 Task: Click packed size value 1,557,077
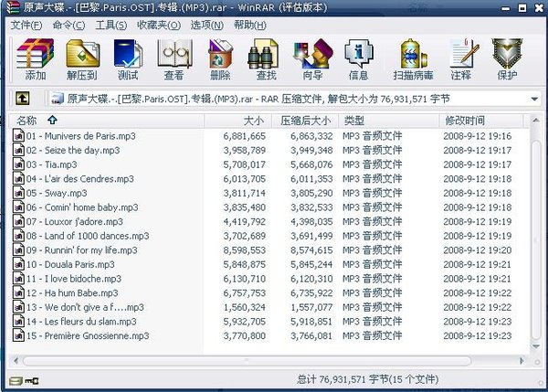coord(311,307)
